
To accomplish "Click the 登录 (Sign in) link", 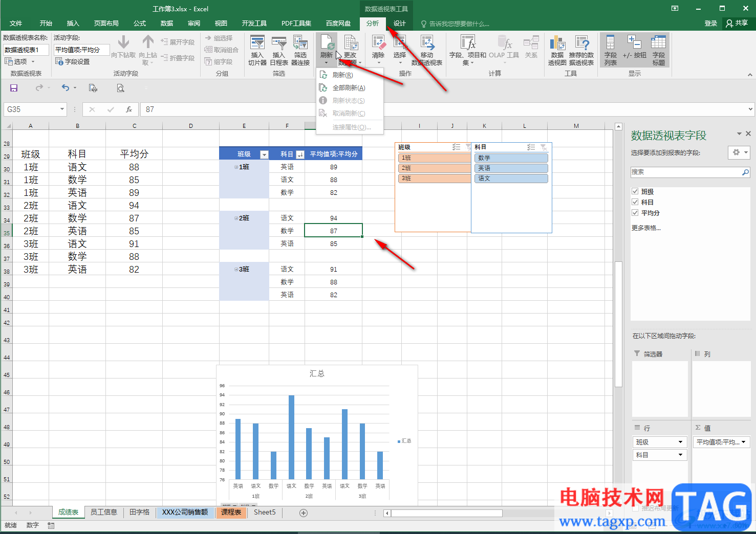I will pyautogui.click(x=710, y=24).
